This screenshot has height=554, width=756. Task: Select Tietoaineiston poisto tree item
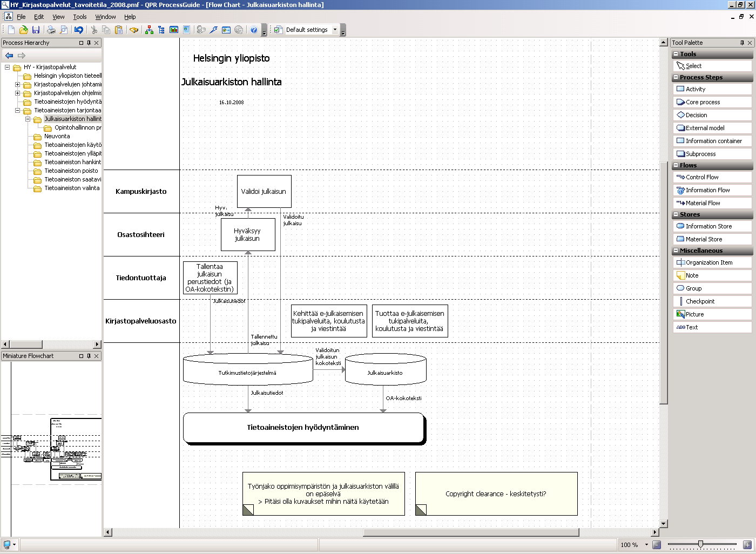tap(71, 171)
